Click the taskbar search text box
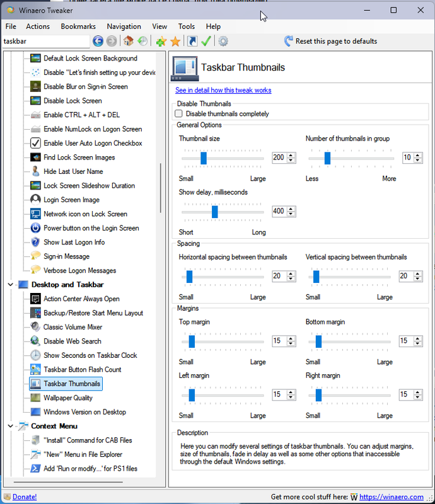Viewport: 435px width, 504px height. tap(45, 41)
